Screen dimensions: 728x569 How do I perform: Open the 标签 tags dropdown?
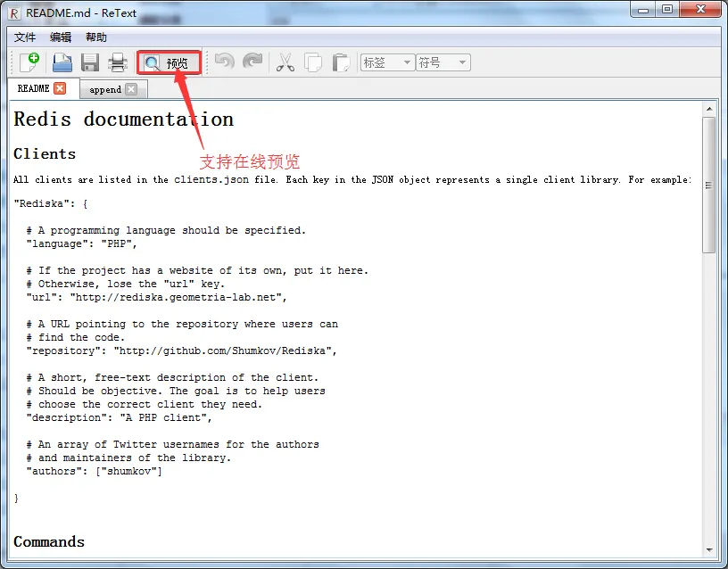point(388,62)
